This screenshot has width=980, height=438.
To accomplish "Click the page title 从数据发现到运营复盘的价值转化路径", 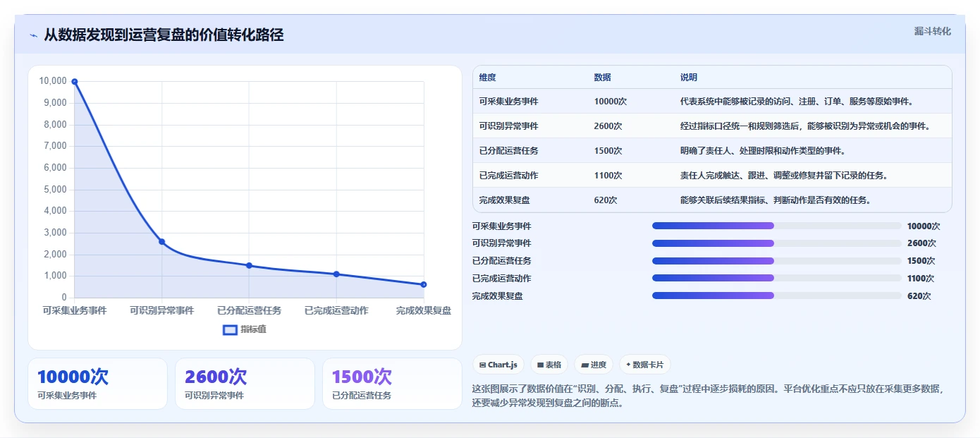I will pos(164,35).
